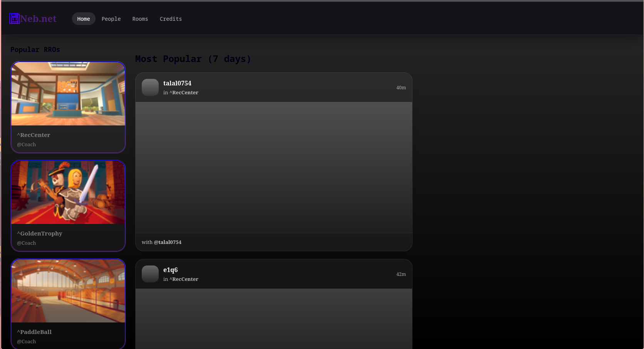Open the ^RecCenter room thumbnail

pyautogui.click(x=68, y=94)
